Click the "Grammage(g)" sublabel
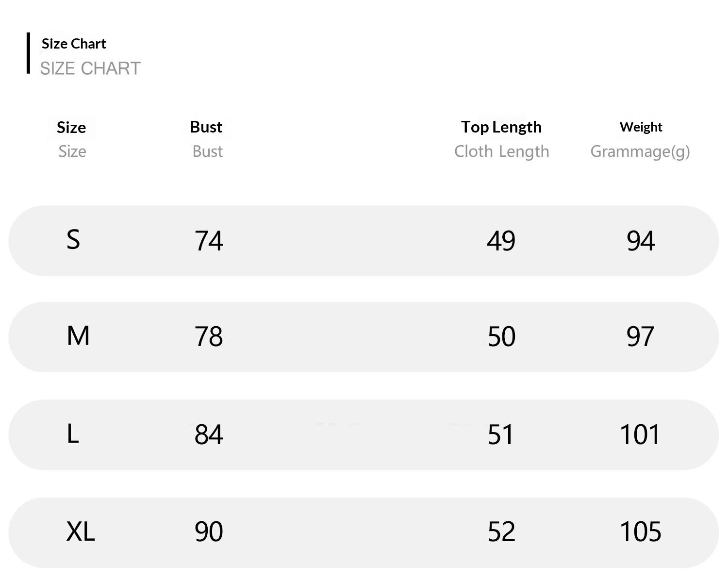Screen dimensions: 728x581 tap(640, 151)
